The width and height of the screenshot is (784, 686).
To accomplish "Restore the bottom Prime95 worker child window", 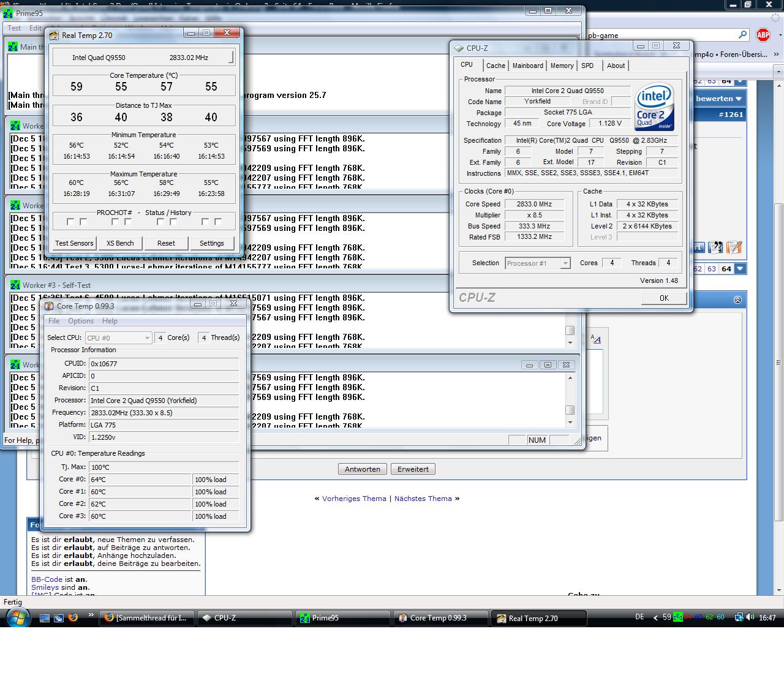I will [x=548, y=364].
